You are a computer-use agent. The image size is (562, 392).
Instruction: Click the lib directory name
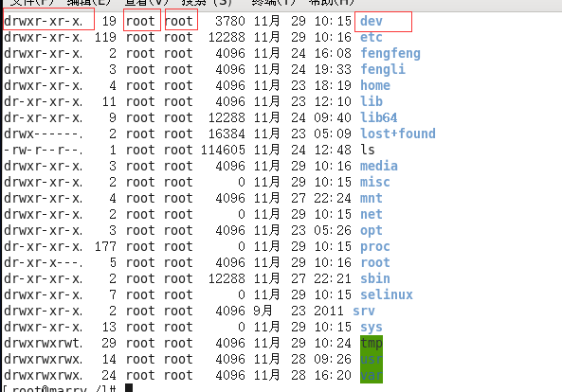pyautogui.click(x=372, y=101)
